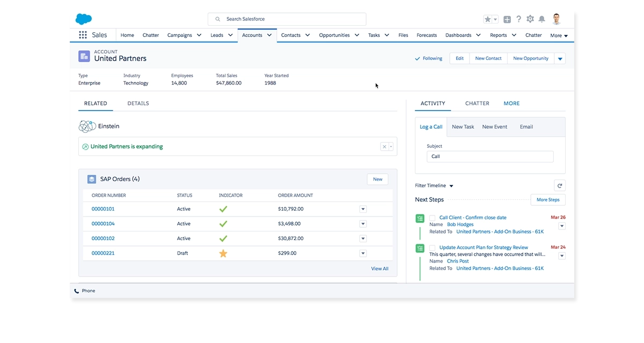Viewport: 644px width, 343px height.
Task: Click the global create plus icon
Action: tap(507, 18)
